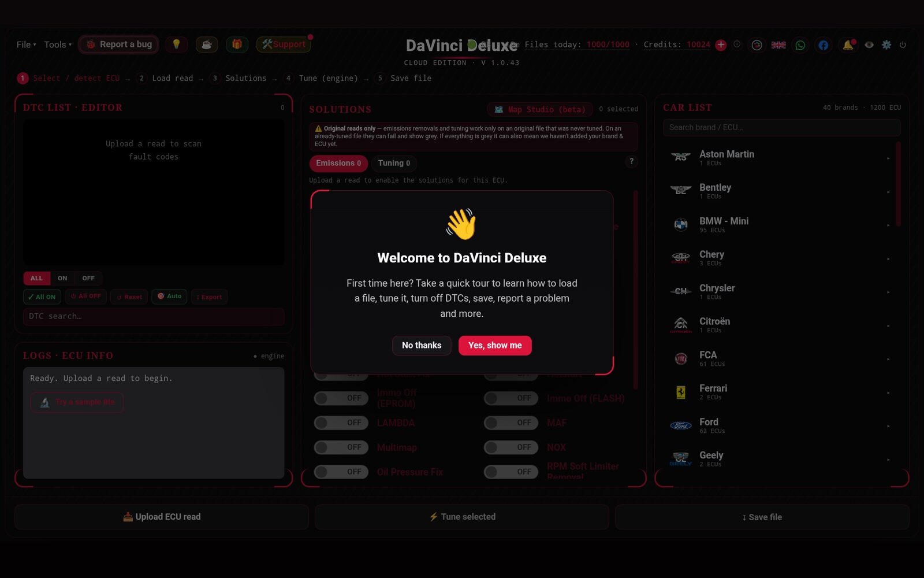Viewport: 924px width, 578px height.
Task: Focus the Search brand / ECU field
Action: pyautogui.click(x=782, y=127)
